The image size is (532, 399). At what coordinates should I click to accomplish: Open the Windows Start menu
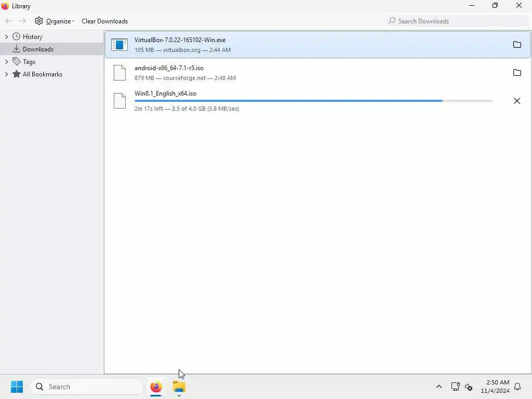17,387
